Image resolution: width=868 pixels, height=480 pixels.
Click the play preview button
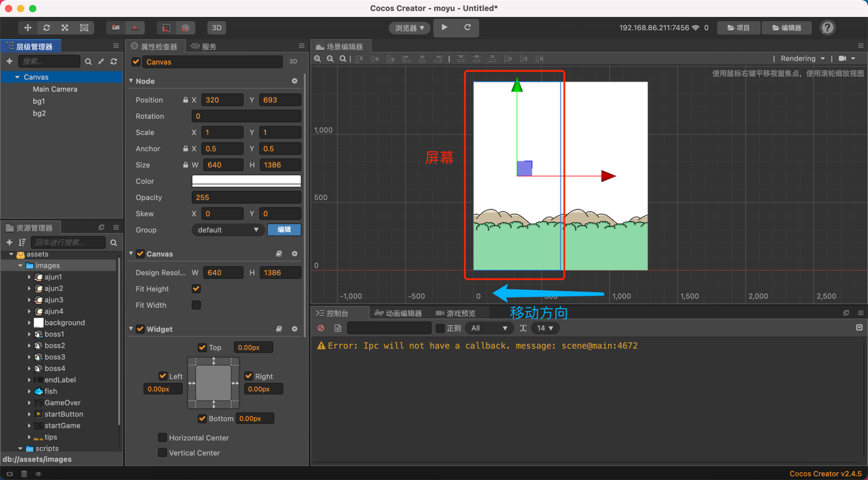tap(445, 27)
